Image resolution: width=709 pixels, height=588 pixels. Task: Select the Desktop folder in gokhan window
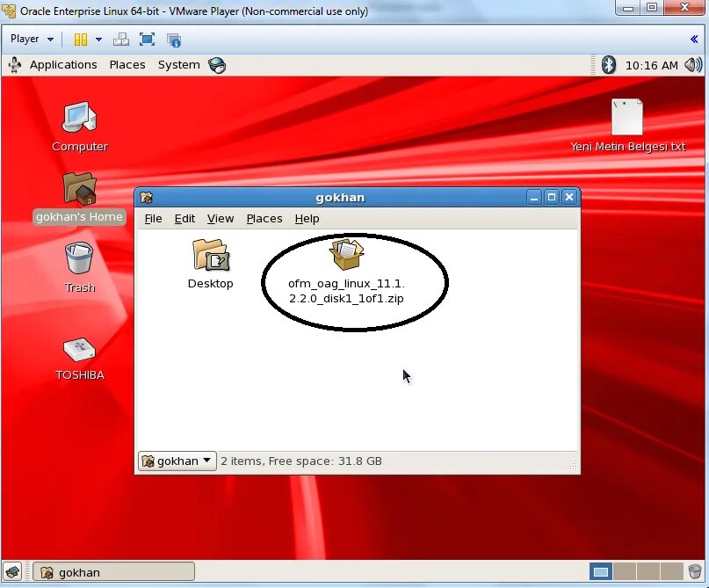pyautogui.click(x=211, y=255)
